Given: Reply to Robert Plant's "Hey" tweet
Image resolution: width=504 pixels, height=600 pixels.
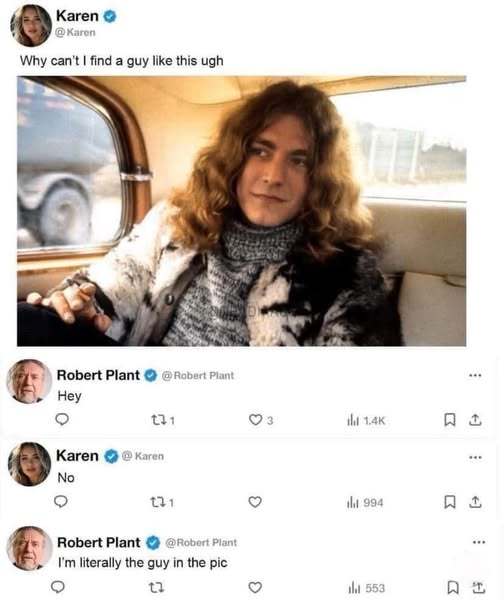Looking at the screenshot, I should 62,419.
